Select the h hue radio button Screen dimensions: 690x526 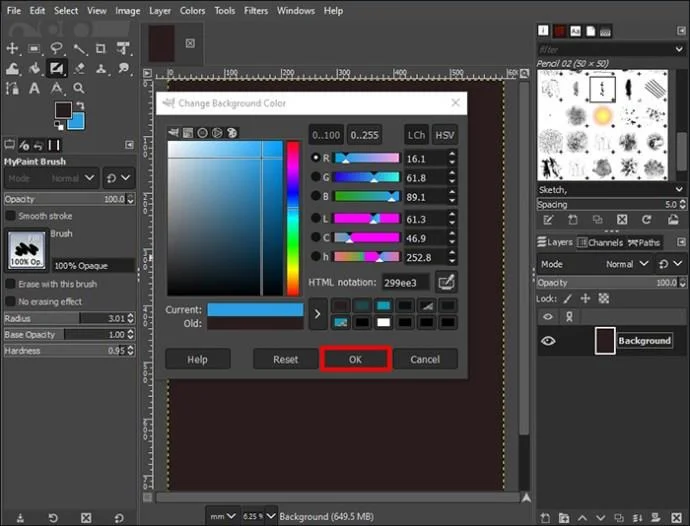pyautogui.click(x=316, y=256)
